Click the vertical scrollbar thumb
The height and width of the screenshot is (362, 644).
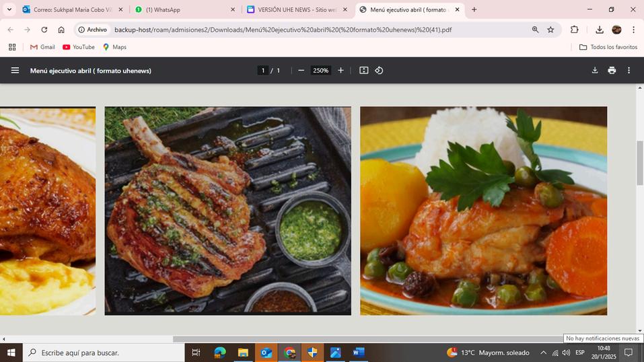(640, 163)
